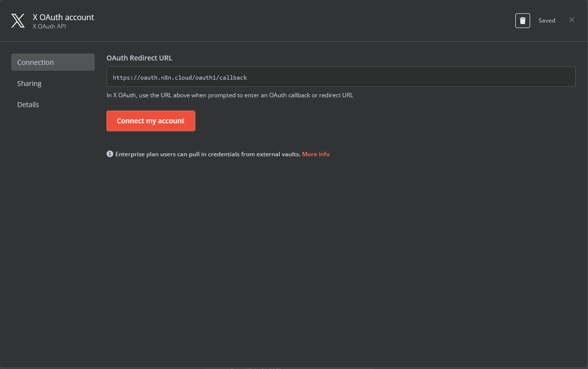This screenshot has width=588, height=369.
Task: Click the information icon before the Enterprise message
Action: point(109,154)
